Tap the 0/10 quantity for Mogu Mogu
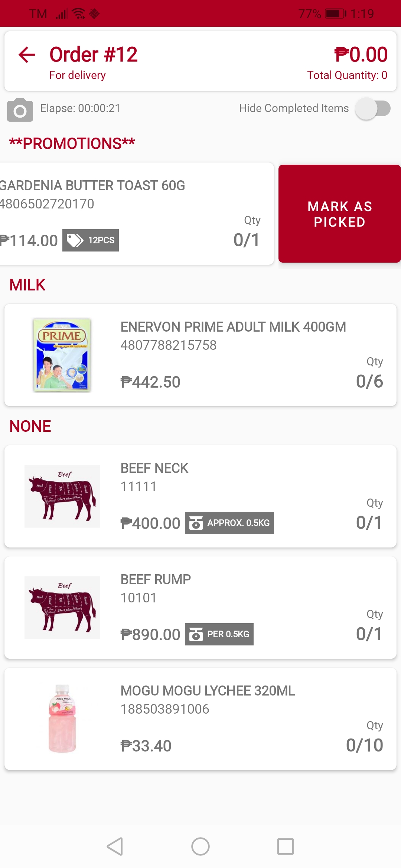This screenshot has height=868, width=401. tap(364, 745)
